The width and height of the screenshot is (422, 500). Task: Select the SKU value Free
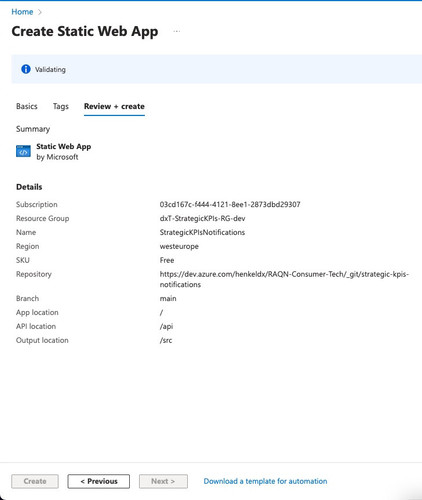[167, 260]
